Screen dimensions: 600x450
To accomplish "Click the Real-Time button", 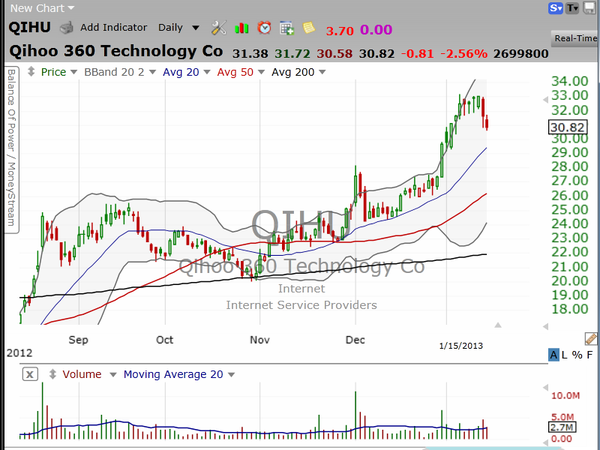I will [575, 38].
